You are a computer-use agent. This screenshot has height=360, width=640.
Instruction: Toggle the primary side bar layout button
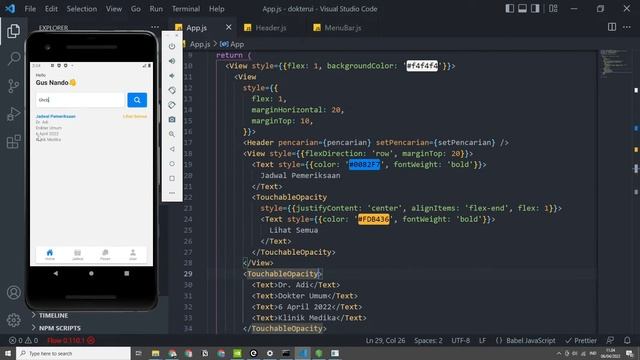click(509, 9)
